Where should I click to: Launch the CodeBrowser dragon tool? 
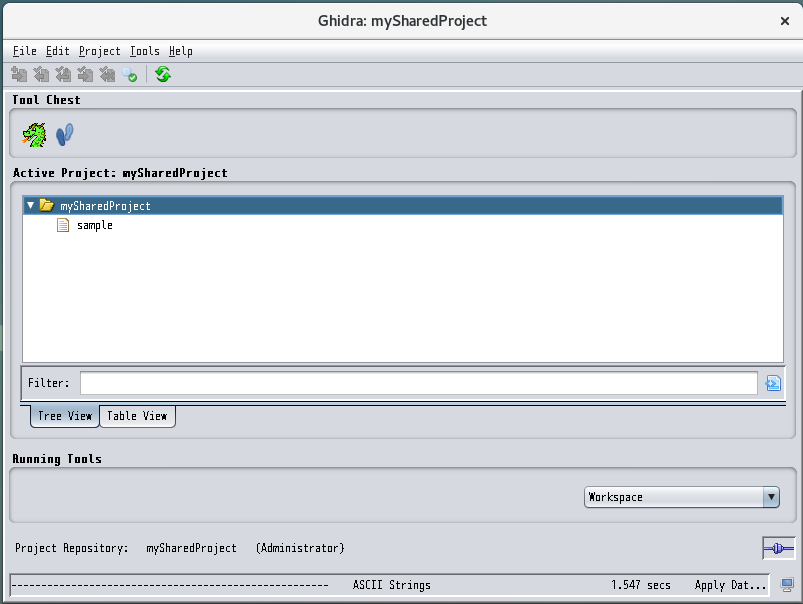click(34, 135)
